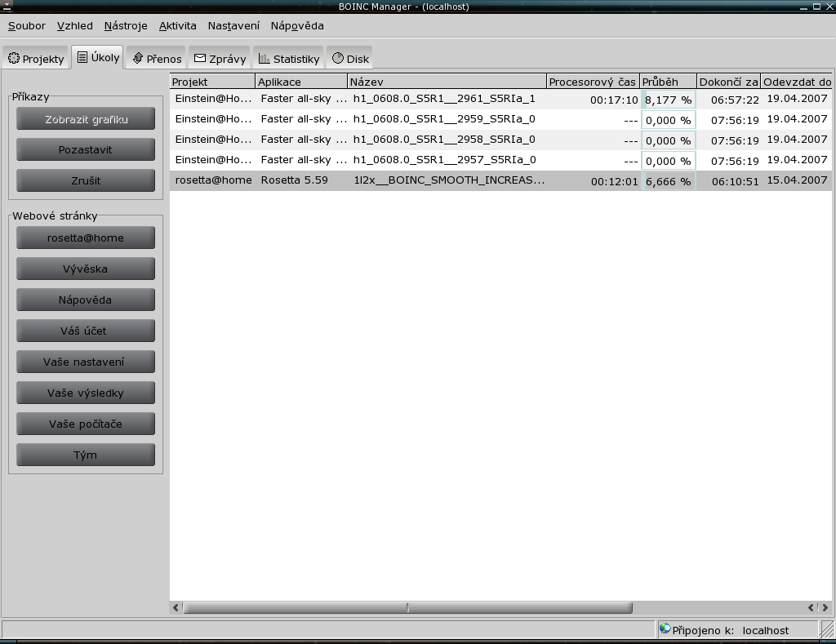Click the 0,000 % progress of task 2959

pos(669,120)
